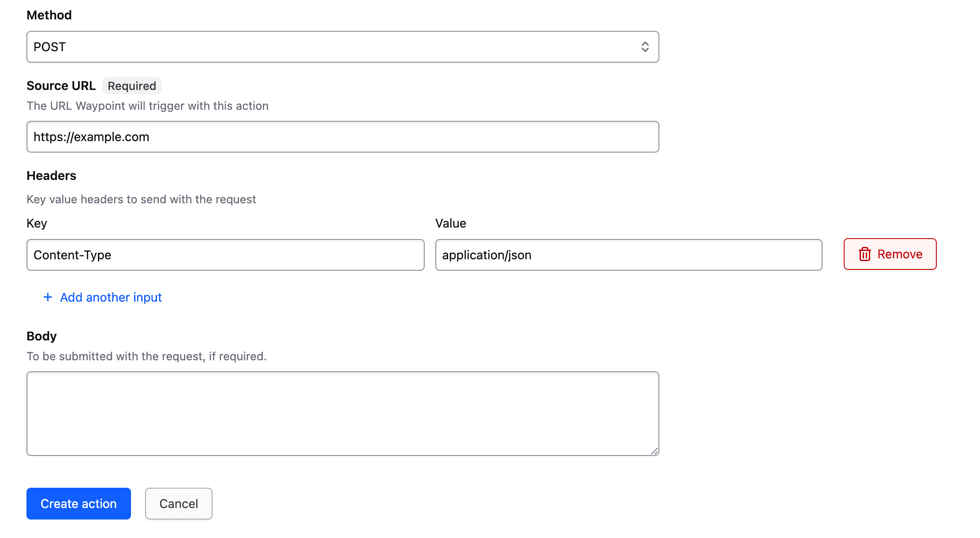The image size is (980, 538).
Task: Click the up-down chevron in Method select
Action: tap(645, 47)
